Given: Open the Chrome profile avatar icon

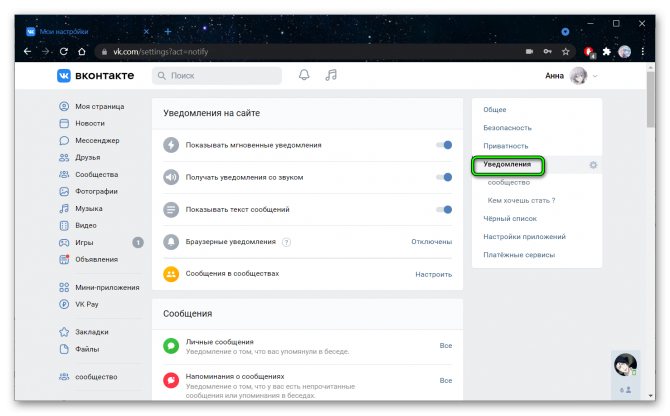Looking at the screenshot, I should pyautogui.click(x=624, y=52).
